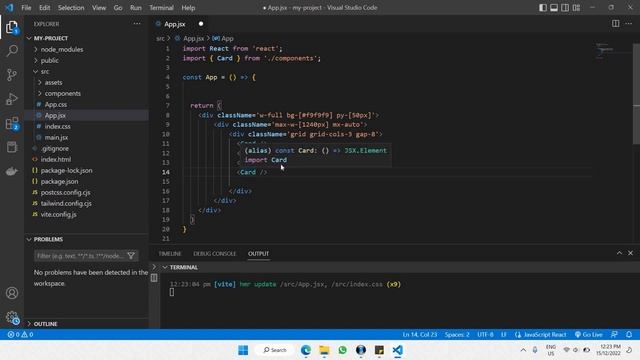The height and width of the screenshot is (360, 640).
Task: Click the errors and warnings status indicator
Action: click(20, 334)
